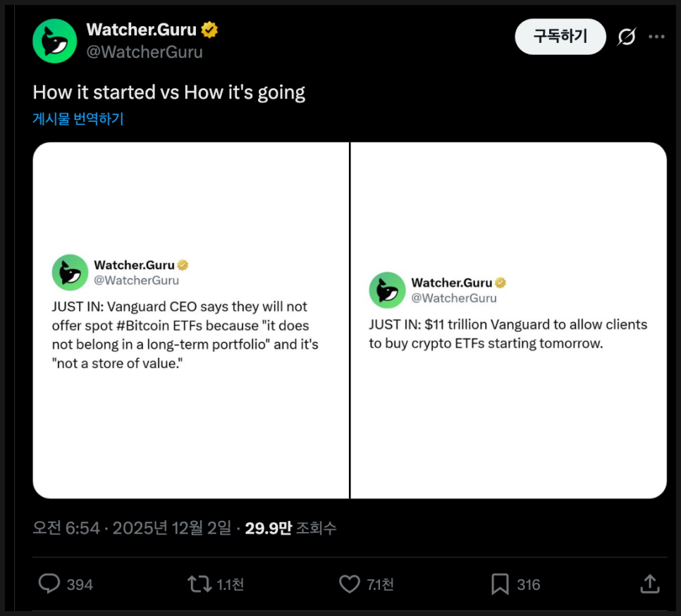This screenshot has height=616, width=681.
Task: Click the 게시물 번역하기 translate link
Action: 78,119
